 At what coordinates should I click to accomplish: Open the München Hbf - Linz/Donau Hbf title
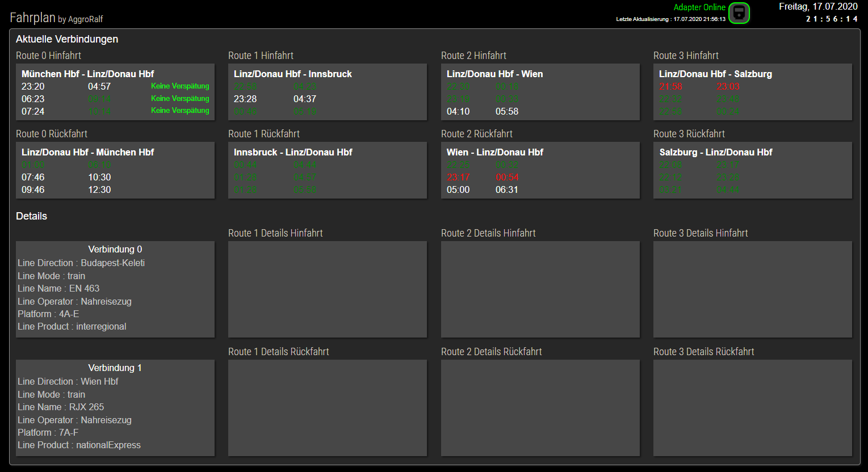pos(87,74)
